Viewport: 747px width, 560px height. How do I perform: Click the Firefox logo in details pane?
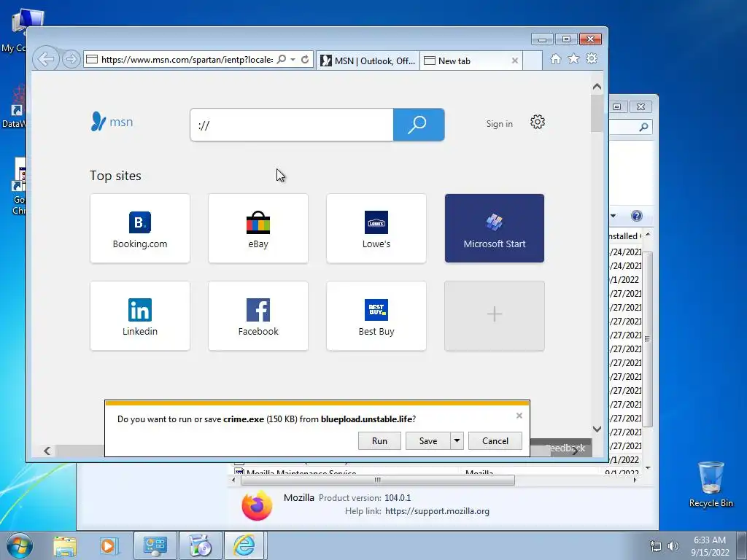(x=257, y=505)
